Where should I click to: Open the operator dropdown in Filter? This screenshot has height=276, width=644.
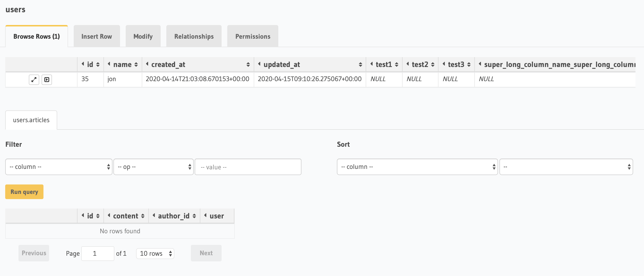(x=153, y=167)
